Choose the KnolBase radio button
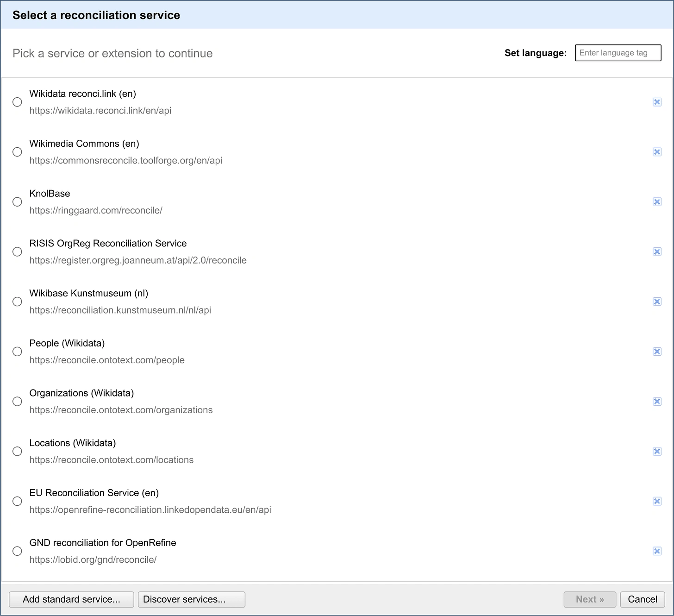The width and height of the screenshot is (674, 616). (17, 202)
